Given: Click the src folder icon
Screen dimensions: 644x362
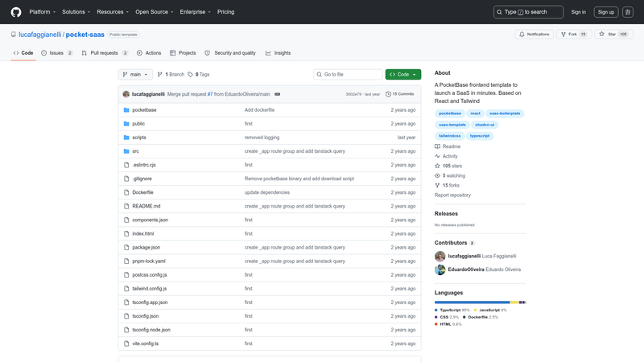Looking at the screenshot, I should pyautogui.click(x=126, y=151).
